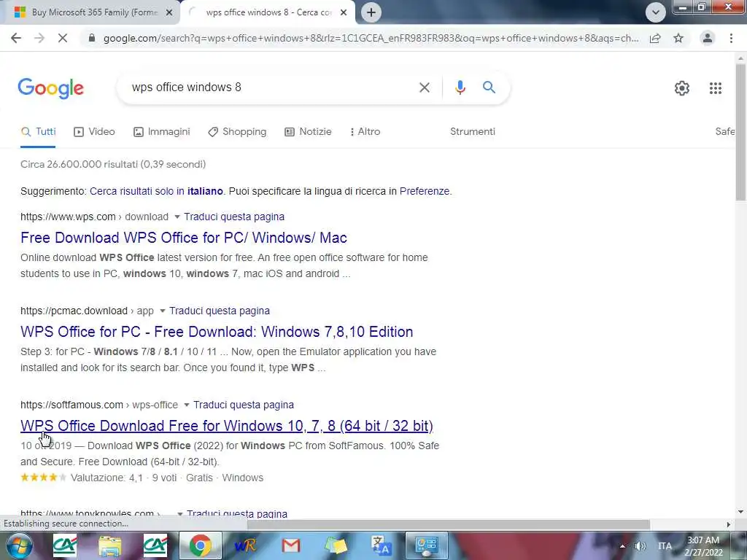Share this page icon in address bar
Viewport: 747px width, 560px height.
click(655, 38)
